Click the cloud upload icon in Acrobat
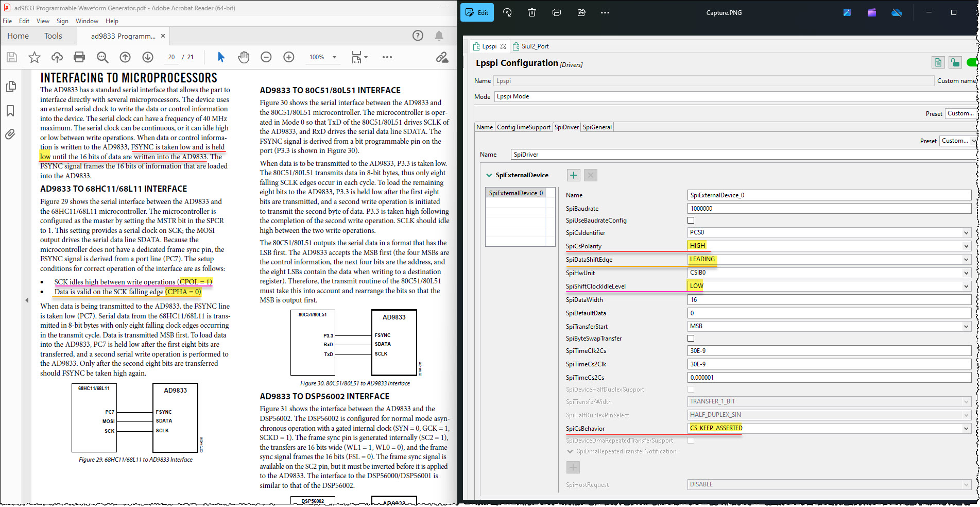The image size is (980, 507). point(57,57)
